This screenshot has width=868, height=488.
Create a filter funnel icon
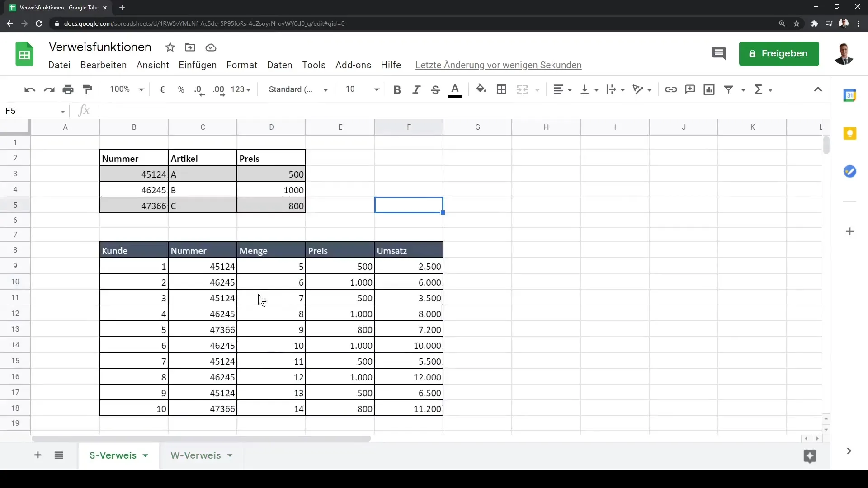click(x=729, y=89)
